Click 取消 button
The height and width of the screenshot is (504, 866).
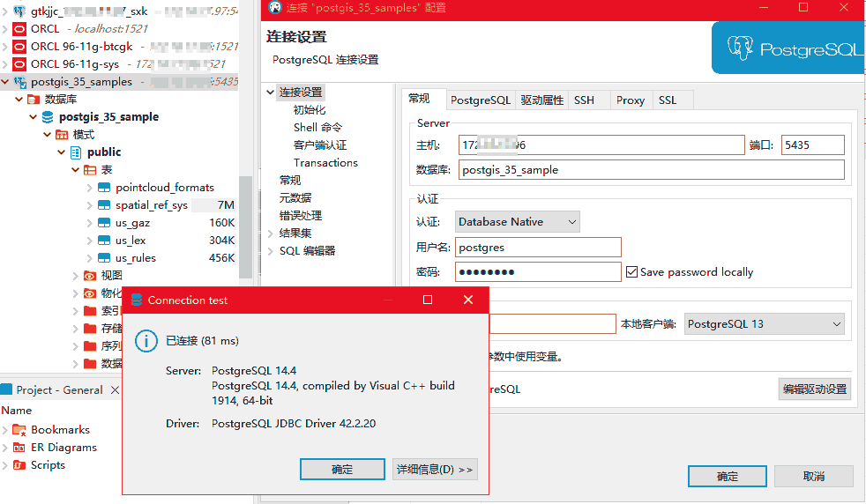tap(814, 477)
